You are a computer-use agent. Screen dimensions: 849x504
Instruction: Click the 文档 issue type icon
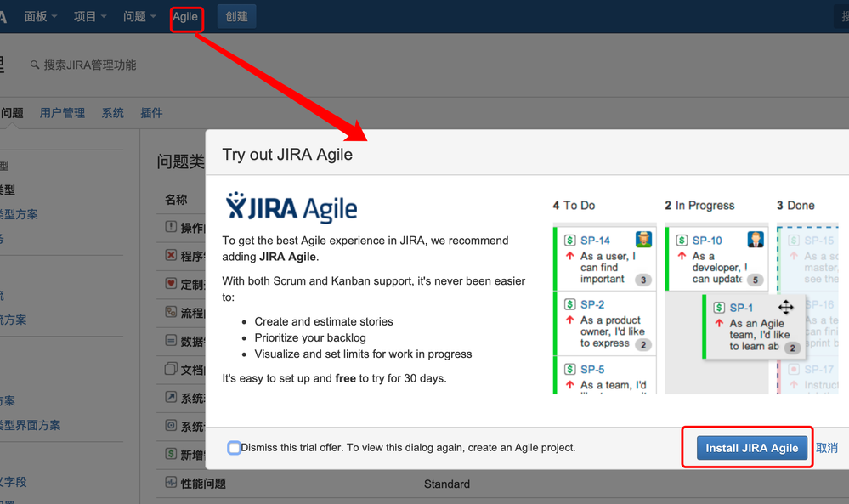coord(171,369)
